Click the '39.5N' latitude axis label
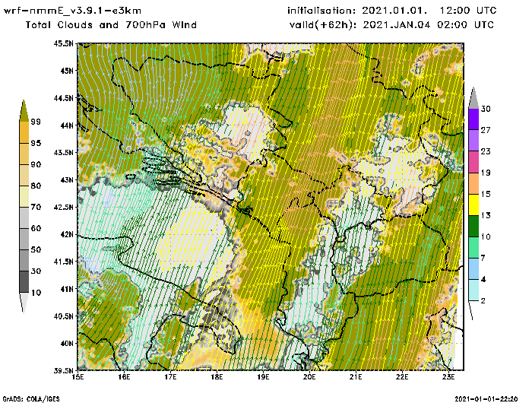The height and width of the screenshot is (403, 532). point(63,371)
